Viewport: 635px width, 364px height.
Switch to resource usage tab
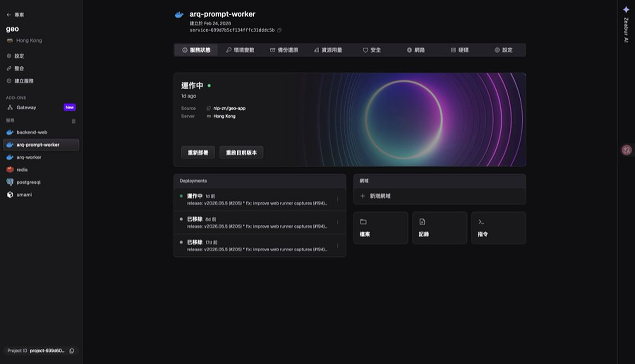[328, 50]
